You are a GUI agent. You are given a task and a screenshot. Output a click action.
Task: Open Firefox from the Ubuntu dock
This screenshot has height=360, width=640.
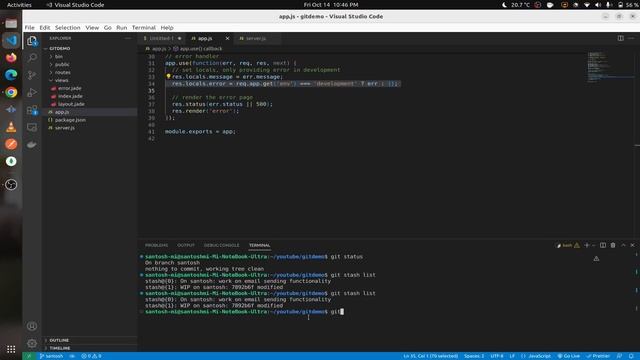[11, 58]
